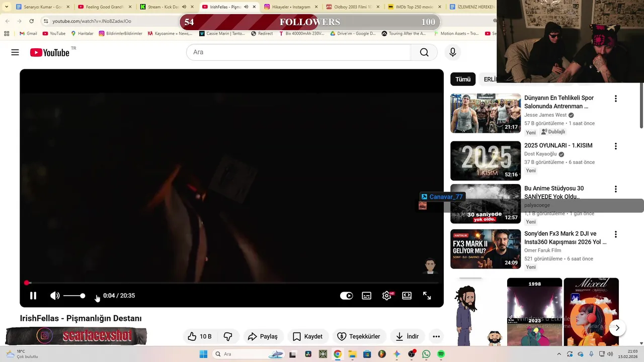Reload the page

(x=31, y=21)
